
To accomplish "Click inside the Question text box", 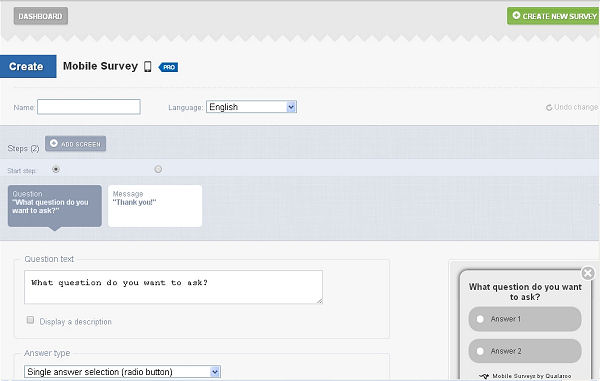I will tap(173, 287).
